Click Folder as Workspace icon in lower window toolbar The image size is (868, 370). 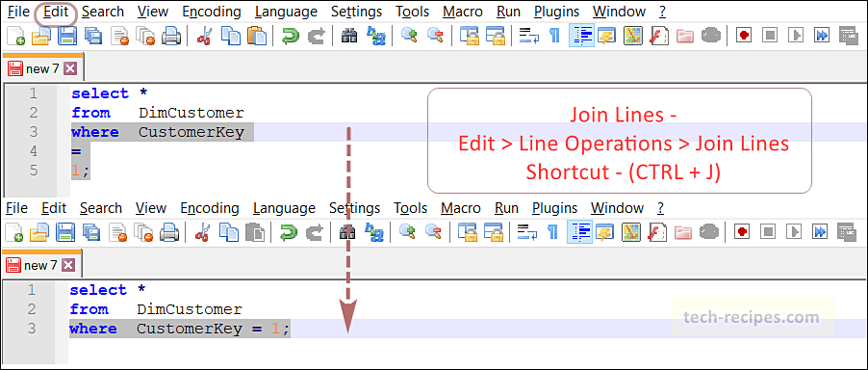(x=683, y=232)
